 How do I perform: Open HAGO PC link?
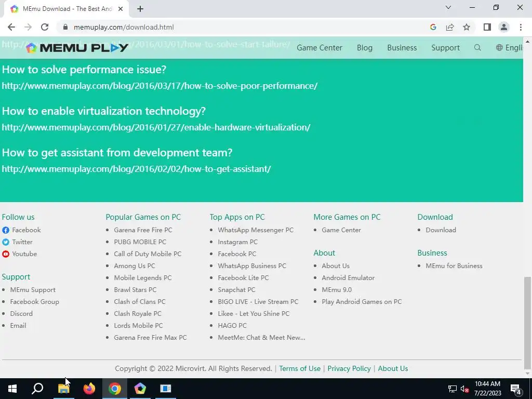tap(232, 325)
